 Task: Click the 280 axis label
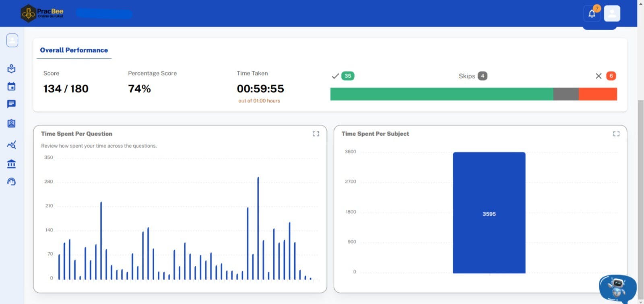(x=49, y=182)
